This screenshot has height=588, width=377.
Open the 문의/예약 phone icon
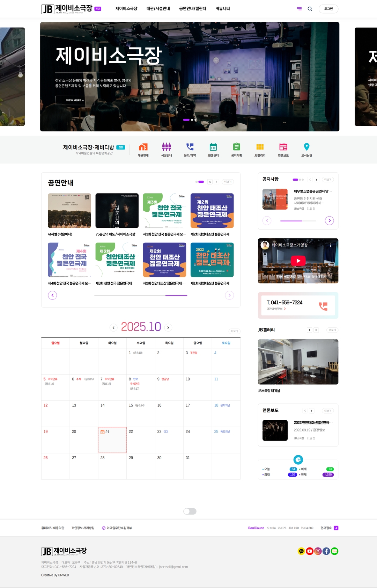coord(190,147)
